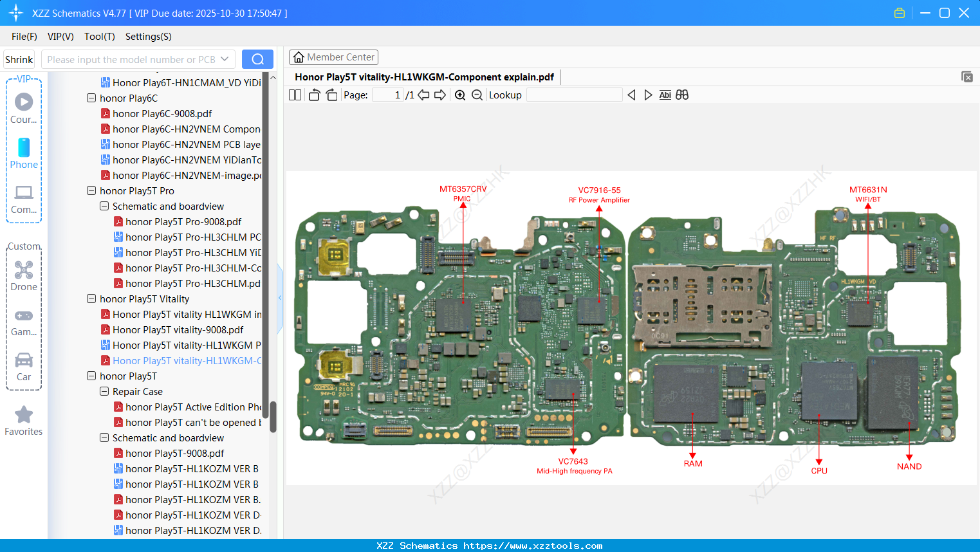980x552 pixels.
Task: Open the VIP(V) menu
Action: tap(60, 37)
